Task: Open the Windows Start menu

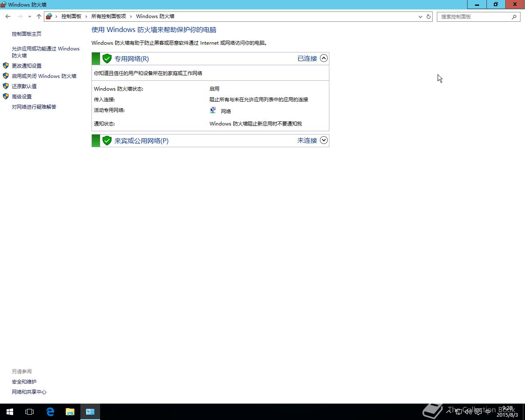Action: pos(10,412)
